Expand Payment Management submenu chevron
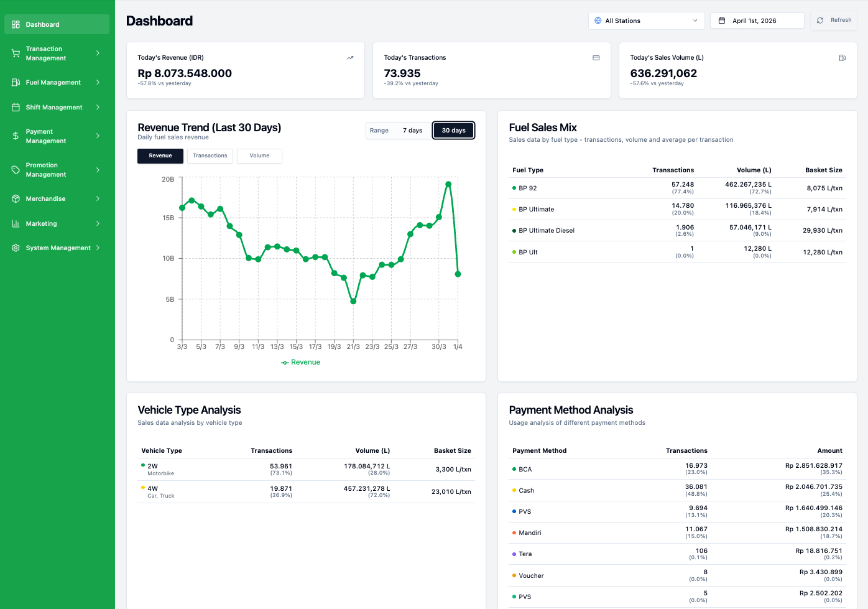868x609 pixels. (x=98, y=136)
